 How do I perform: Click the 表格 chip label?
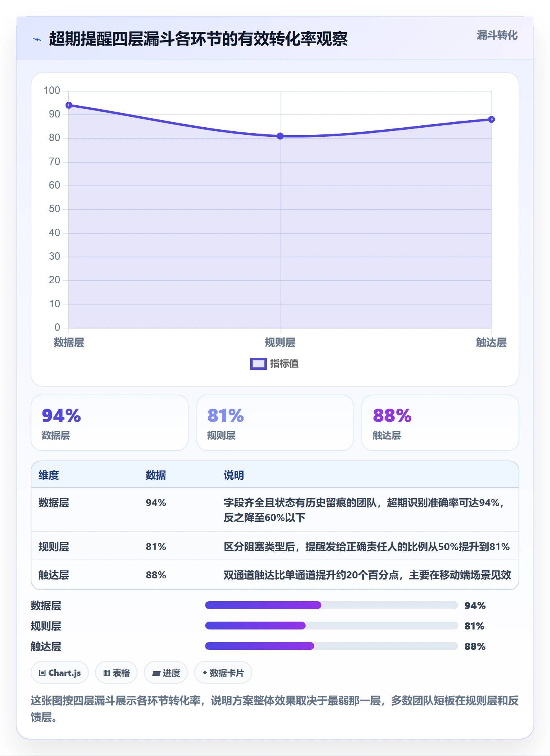121,673
